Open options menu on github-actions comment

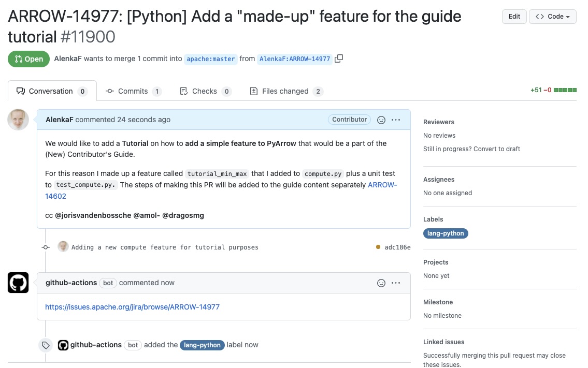coord(396,283)
